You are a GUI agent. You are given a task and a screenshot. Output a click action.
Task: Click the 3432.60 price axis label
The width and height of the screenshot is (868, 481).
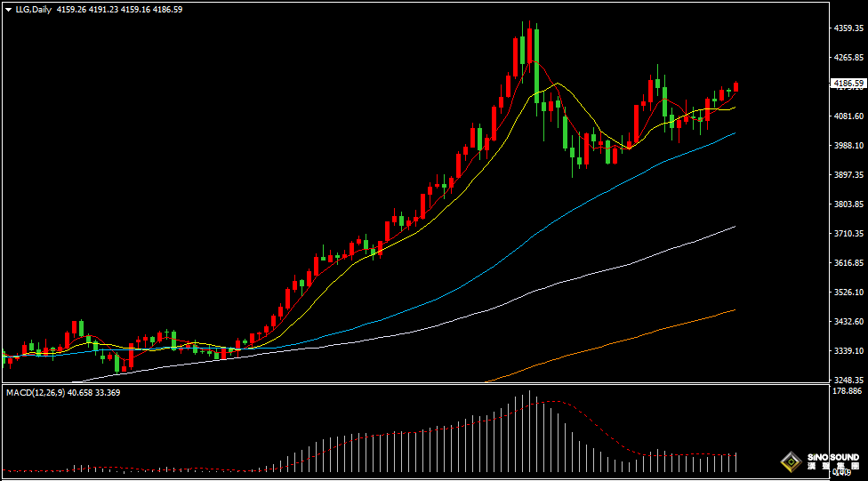tap(848, 322)
